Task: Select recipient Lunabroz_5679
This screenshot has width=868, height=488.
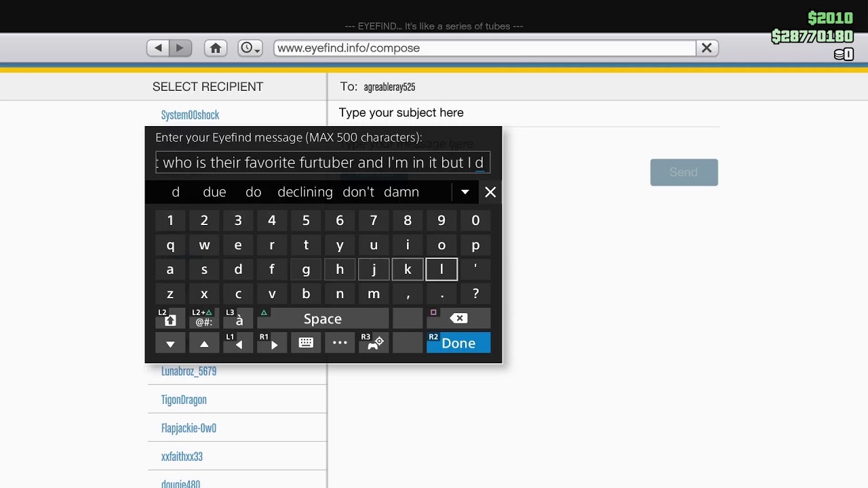Action: coord(189,371)
